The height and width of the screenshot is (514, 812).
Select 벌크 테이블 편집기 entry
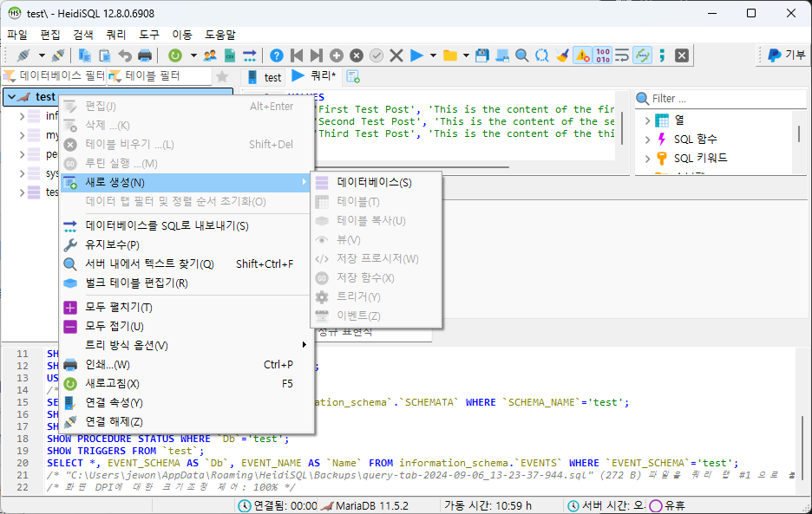coord(187,283)
